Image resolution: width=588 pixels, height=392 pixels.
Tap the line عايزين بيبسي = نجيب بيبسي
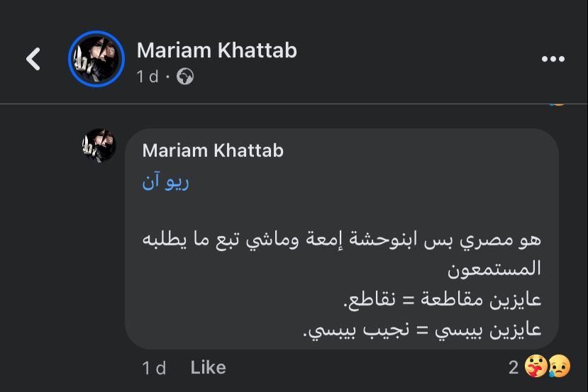coord(423,330)
